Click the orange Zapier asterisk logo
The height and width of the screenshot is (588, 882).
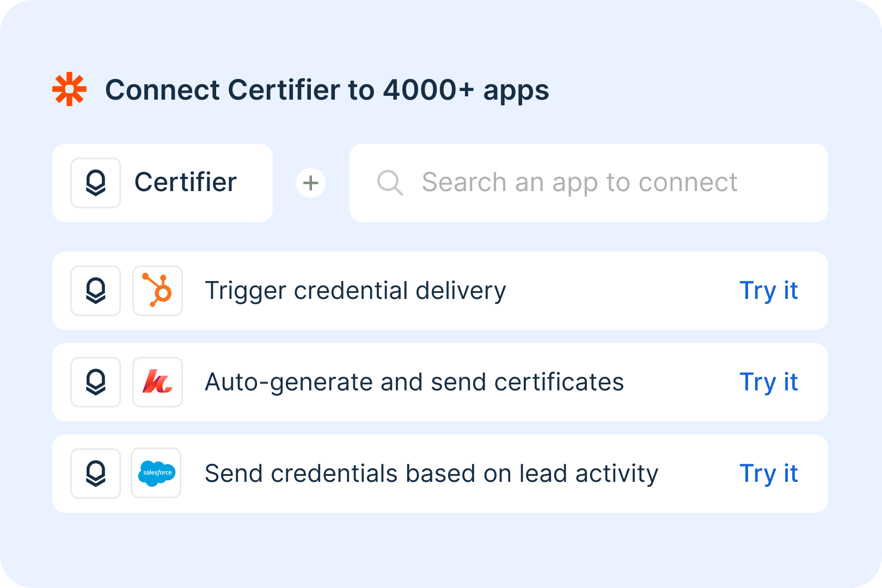[69, 89]
